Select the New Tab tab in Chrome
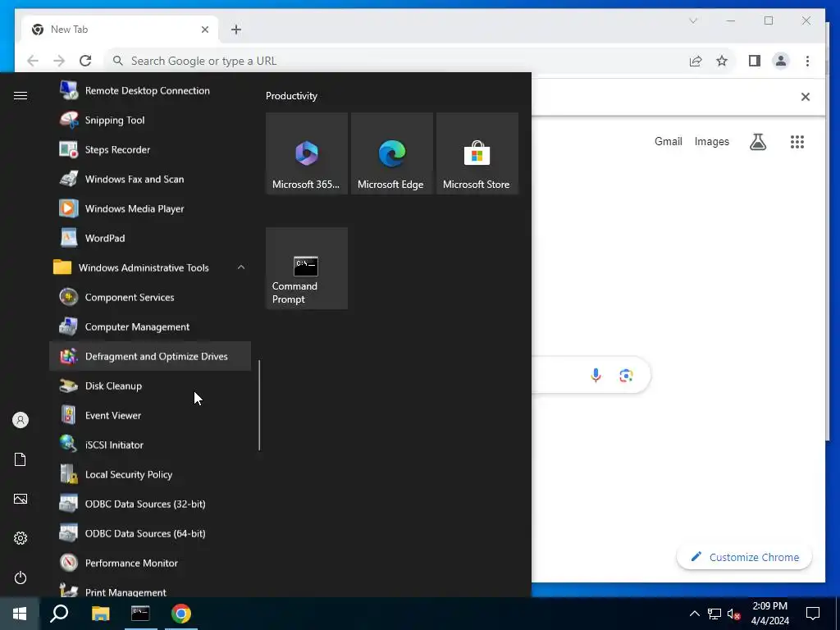This screenshot has width=840, height=630. 120,30
